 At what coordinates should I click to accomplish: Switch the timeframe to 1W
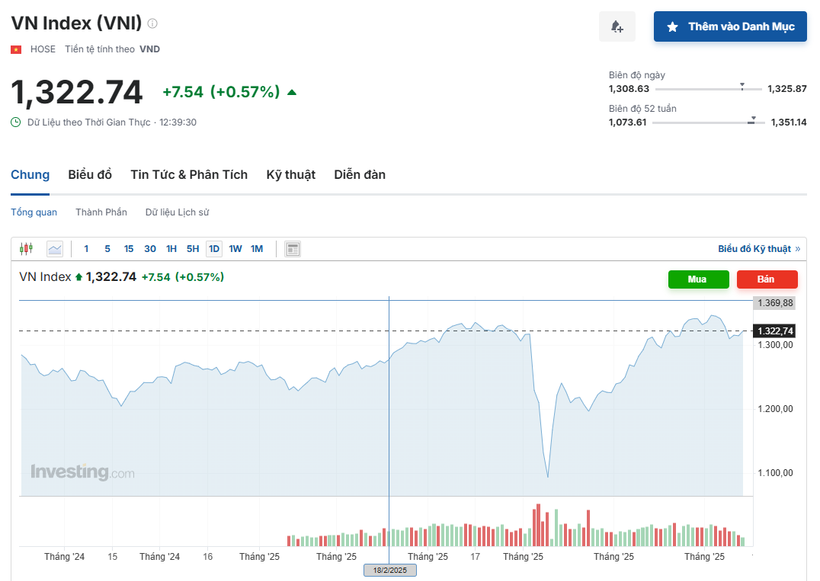point(235,248)
